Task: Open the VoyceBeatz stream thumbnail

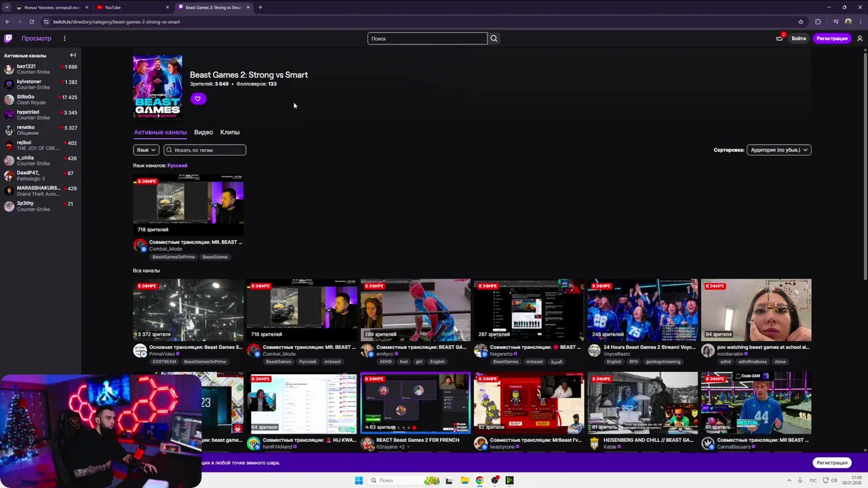Action: point(642,310)
